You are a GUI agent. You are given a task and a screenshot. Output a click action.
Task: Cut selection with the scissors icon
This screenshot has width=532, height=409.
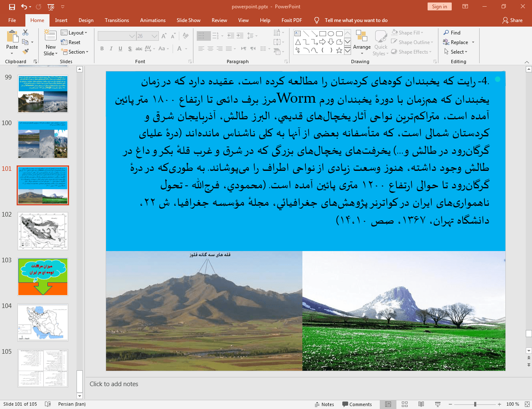pos(25,32)
